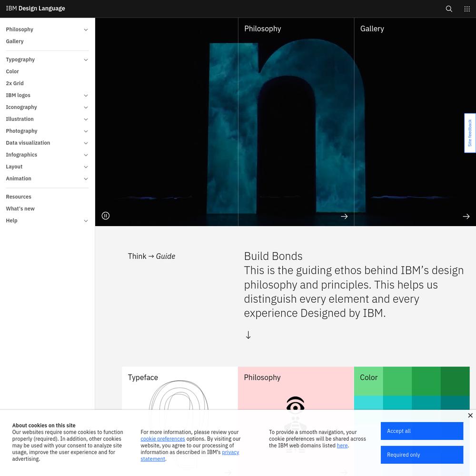Image resolution: width=476 pixels, height=476 pixels.
Task: Click the green swatch right of the Color label
Action: pos(397,381)
